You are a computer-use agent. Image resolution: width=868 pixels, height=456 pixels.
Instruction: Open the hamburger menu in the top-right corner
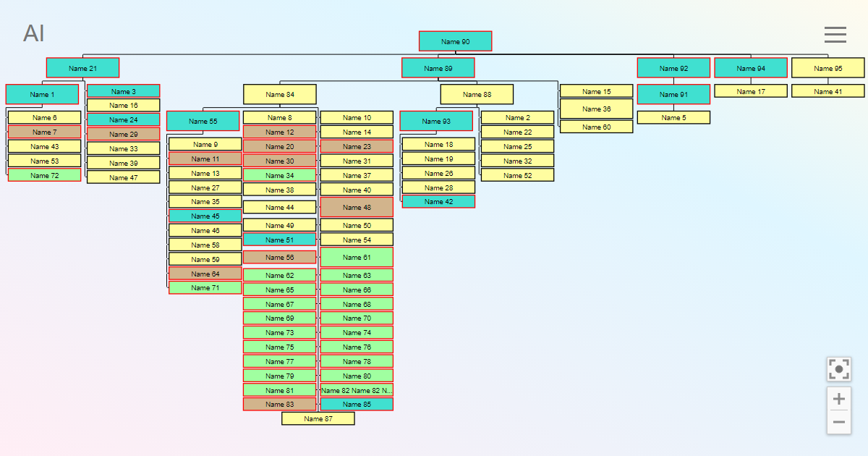(835, 34)
